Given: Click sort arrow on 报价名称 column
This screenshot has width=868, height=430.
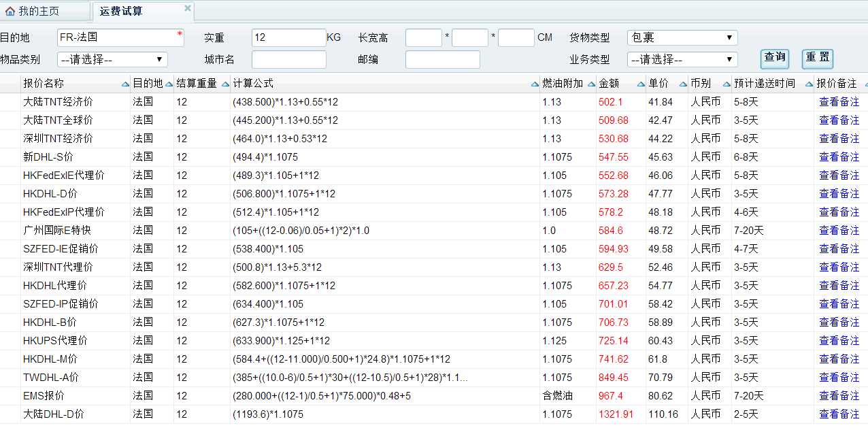Looking at the screenshot, I should pyautogui.click(x=125, y=84).
